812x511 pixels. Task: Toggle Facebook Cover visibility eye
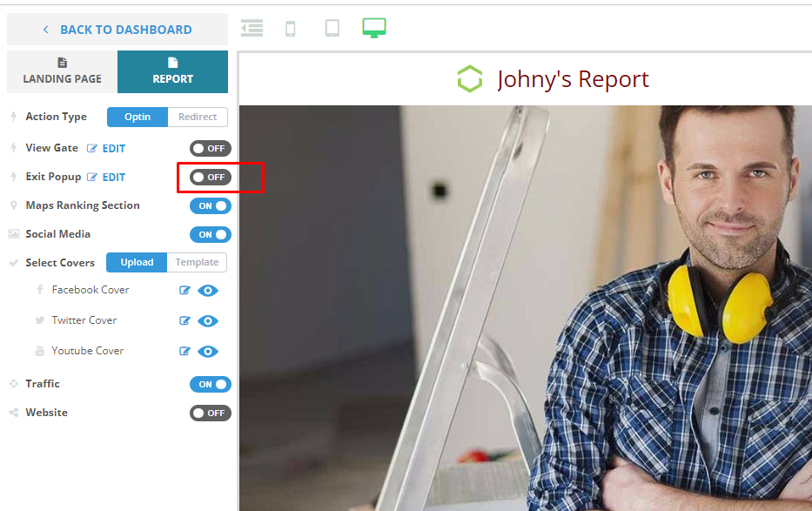[x=208, y=291]
